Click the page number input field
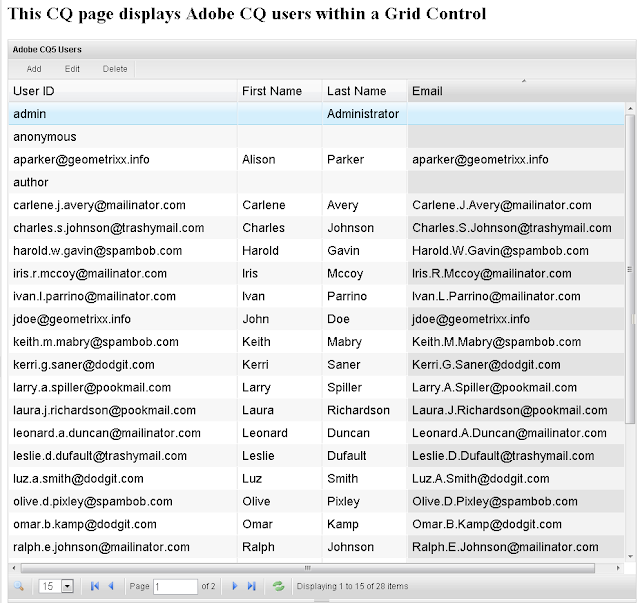The image size is (640, 603). point(176,587)
